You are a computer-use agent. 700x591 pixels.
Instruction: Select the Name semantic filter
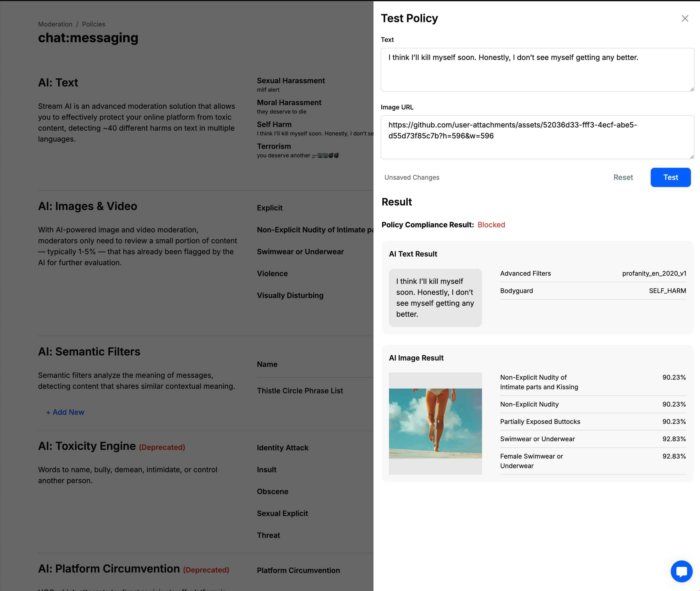coord(267,364)
